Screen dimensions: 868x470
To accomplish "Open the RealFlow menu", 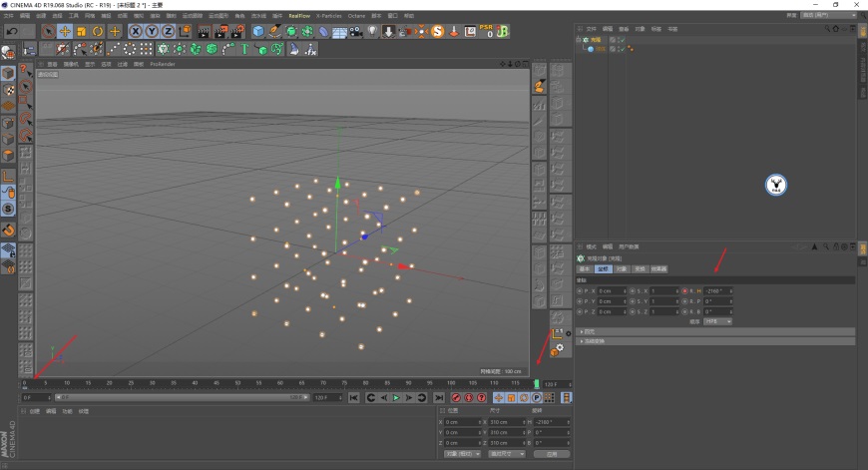I will pyautogui.click(x=299, y=16).
